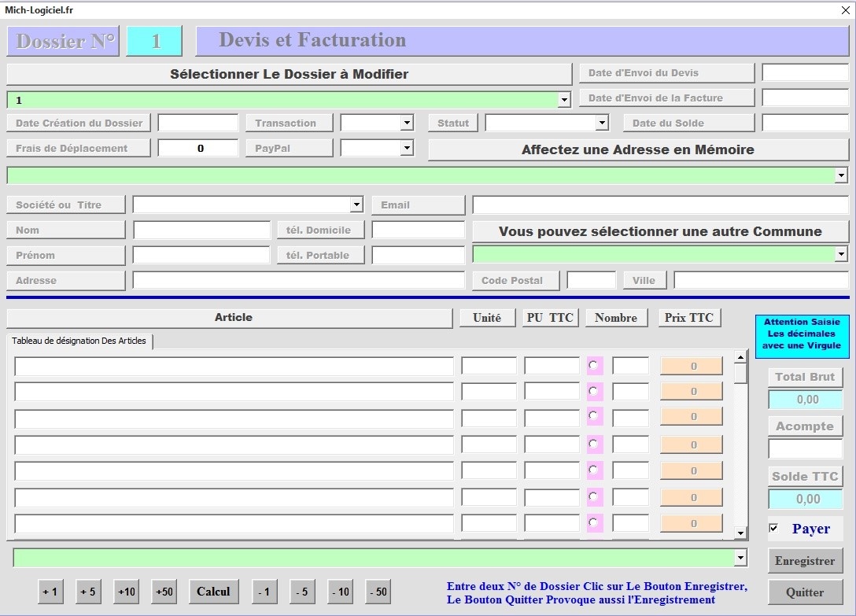Click the +5 button
The width and height of the screenshot is (856, 616).
[x=88, y=592]
